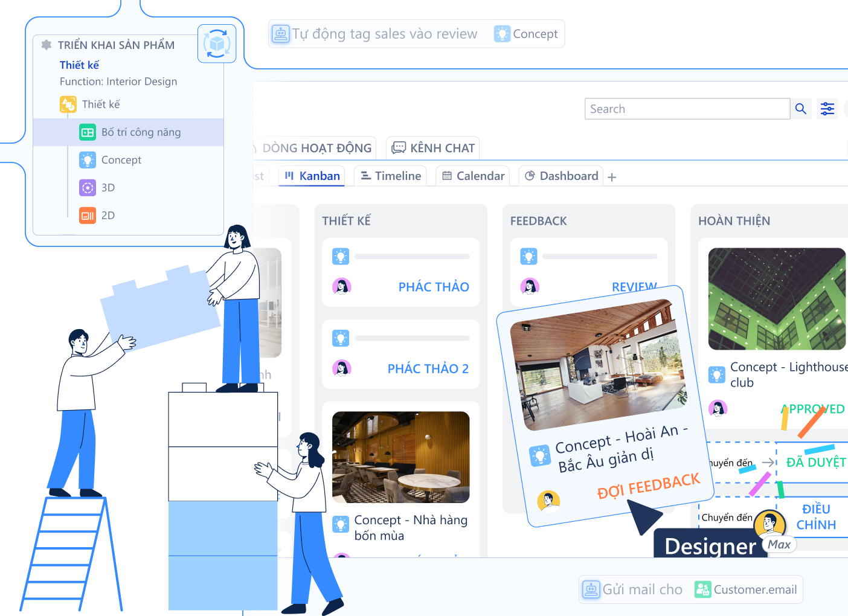Add a new view with plus icon
848x616 pixels.
[x=612, y=177]
